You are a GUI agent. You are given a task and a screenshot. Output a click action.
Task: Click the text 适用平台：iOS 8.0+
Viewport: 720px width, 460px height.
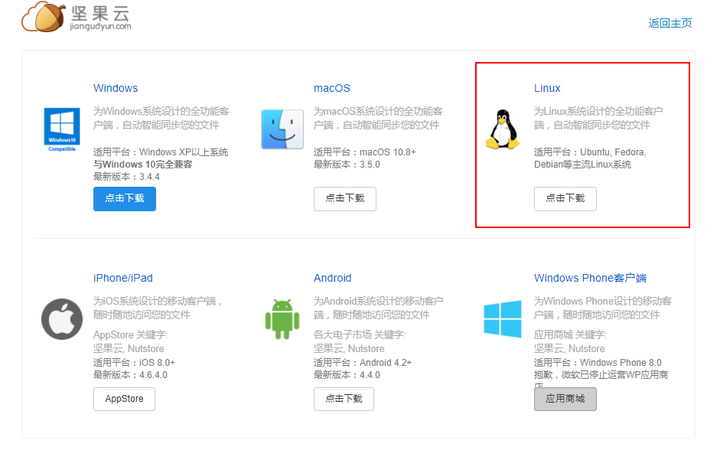(134, 363)
